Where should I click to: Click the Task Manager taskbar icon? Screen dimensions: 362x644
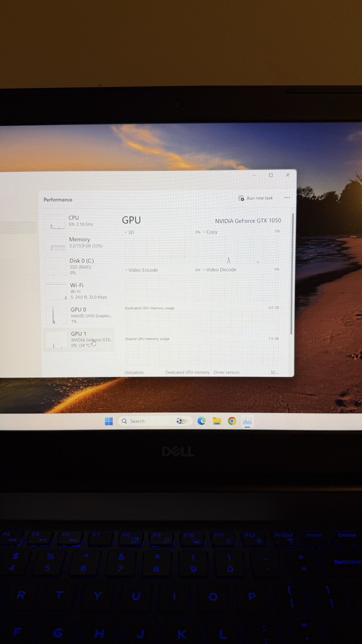(247, 421)
